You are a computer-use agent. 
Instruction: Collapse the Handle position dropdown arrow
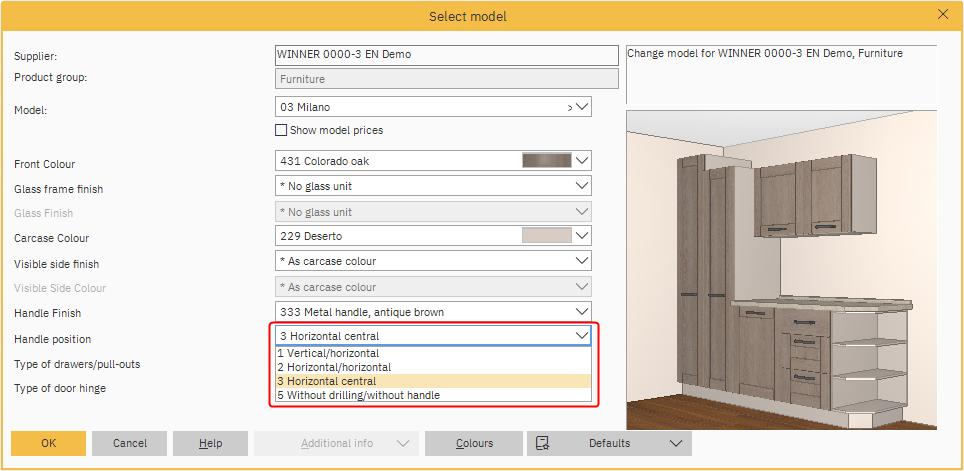(582, 336)
